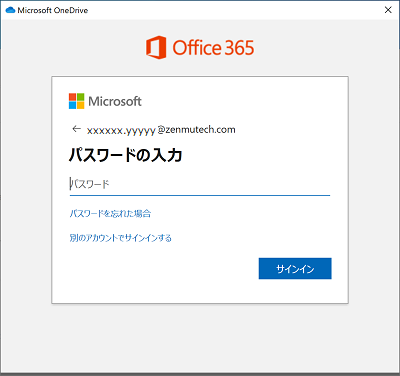Click the xxxxxx.yyyyy@zenmutech.com email text
The height and width of the screenshot is (376, 400).
point(161,130)
